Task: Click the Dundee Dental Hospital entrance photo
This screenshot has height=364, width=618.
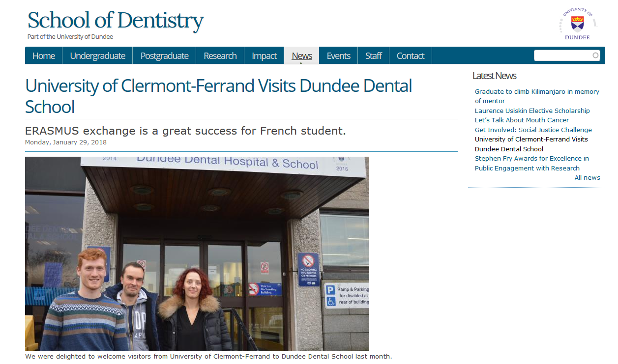Action: [197, 253]
